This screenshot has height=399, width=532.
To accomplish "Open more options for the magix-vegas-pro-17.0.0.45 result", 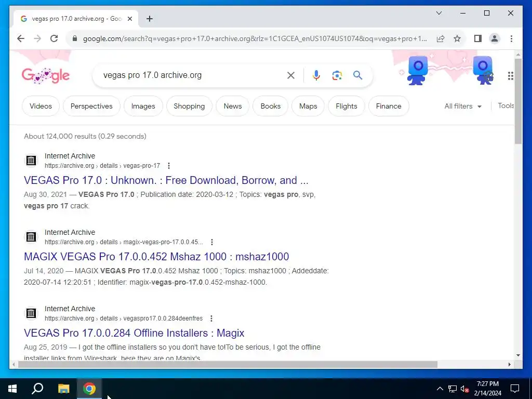I will pyautogui.click(x=212, y=242).
